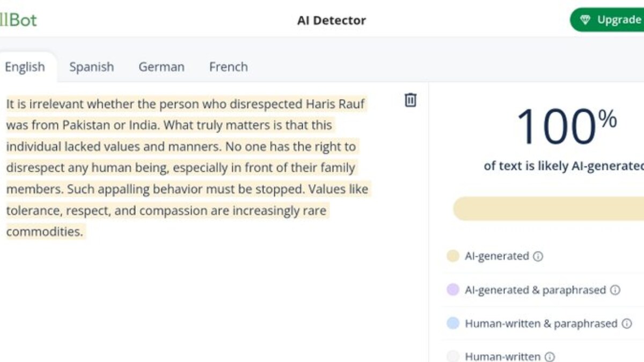The height and width of the screenshot is (362, 644).
Task: Click the Human-written & paraphrased info icon
Action: coord(626,324)
